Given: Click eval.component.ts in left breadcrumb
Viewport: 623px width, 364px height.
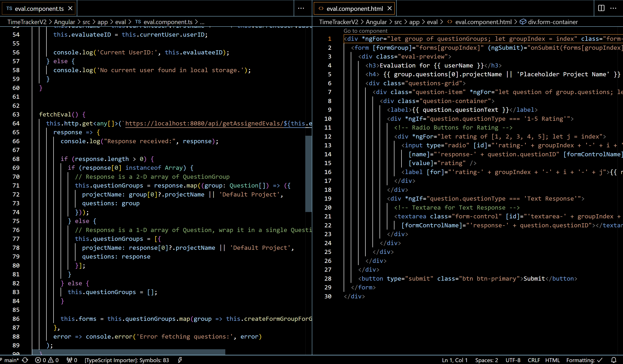Looking at the screenshot, I should click(x=168, y=22).
